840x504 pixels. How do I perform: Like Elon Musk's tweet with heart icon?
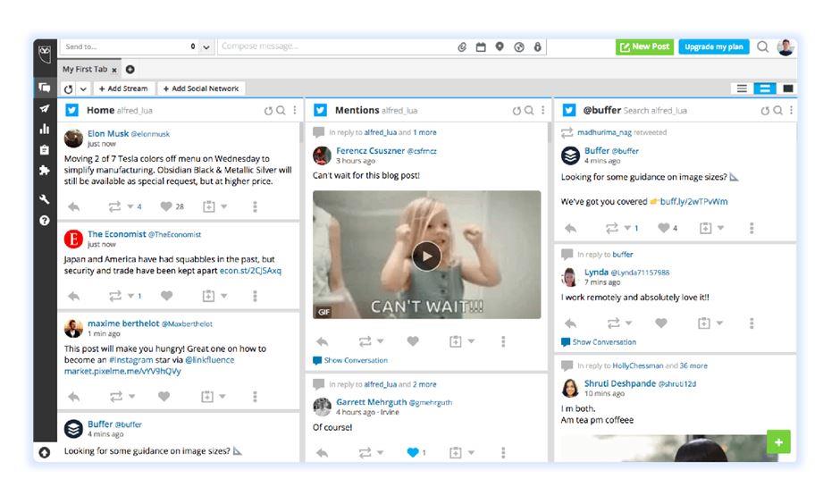tap(166, 206)
